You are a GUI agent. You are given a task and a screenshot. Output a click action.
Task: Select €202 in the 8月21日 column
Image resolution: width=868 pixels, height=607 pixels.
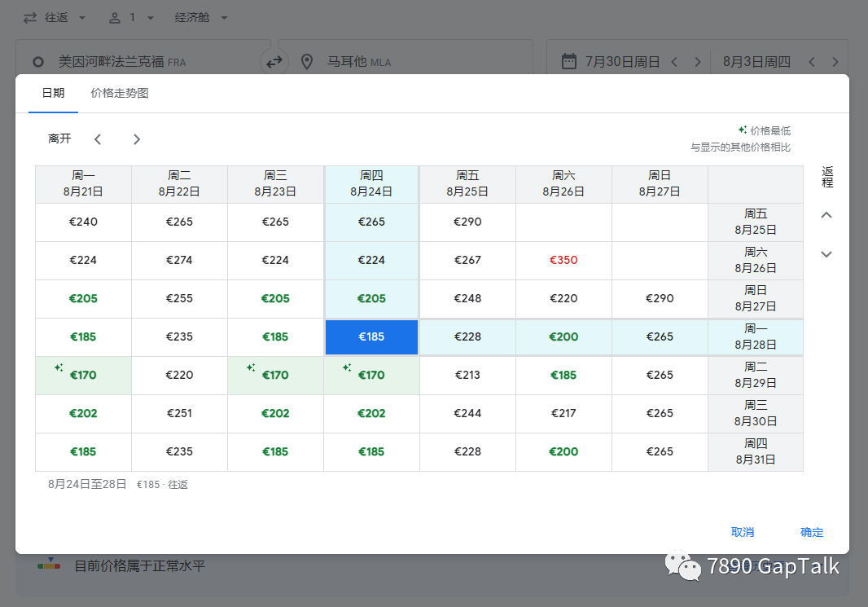pos(83,414)
